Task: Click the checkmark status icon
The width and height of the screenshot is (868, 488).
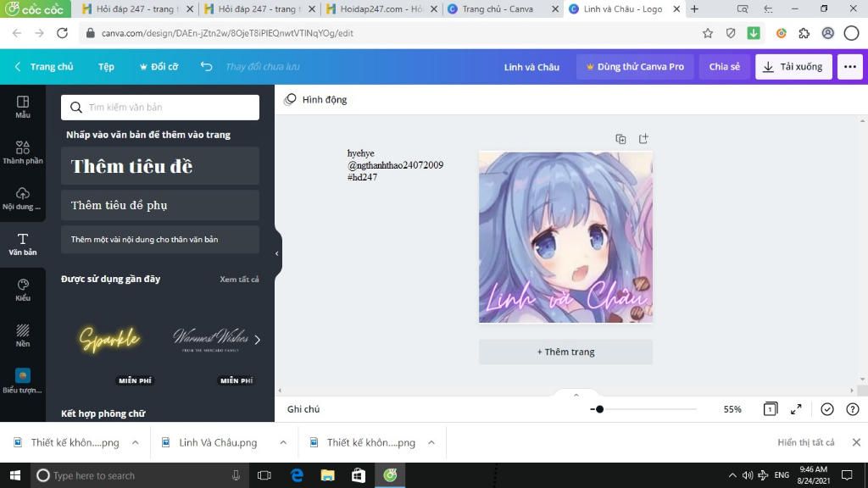Action: 827,409
